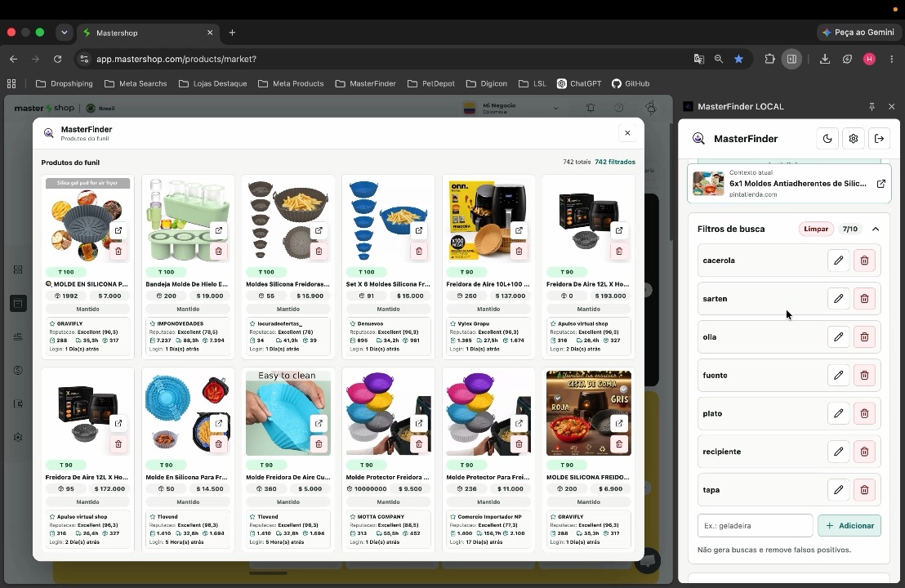This screenshot has height=588, width=905.
Task: Open Google Translate page icon
Action: [x=699, y=59]
